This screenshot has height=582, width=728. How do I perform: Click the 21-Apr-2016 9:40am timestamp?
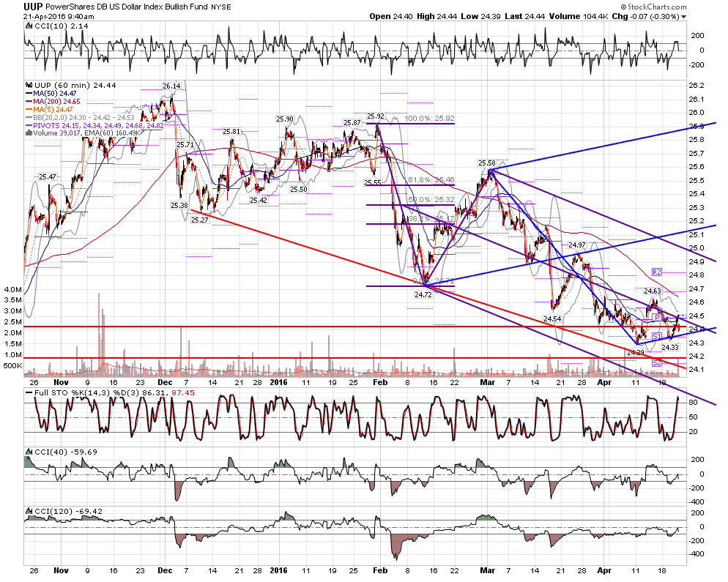click(x=59, y=16)
